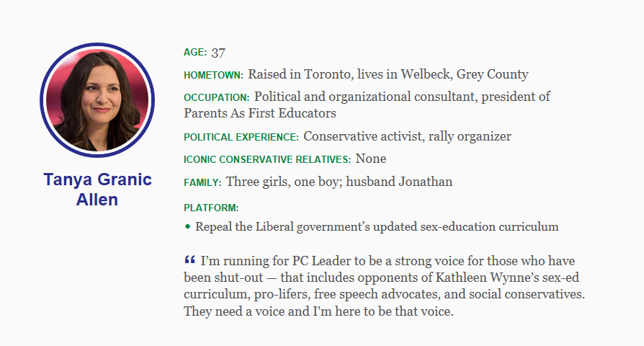
Task: Select the HOMETOWN label
Action: pyautogui.click(x=213, y=75)
